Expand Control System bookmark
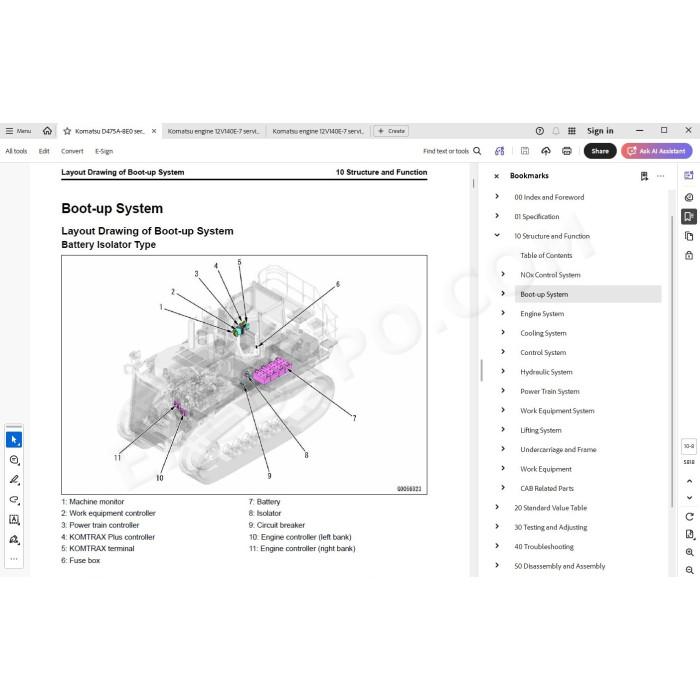This screenshot has width=700, height=700. [x=503, y=352]
